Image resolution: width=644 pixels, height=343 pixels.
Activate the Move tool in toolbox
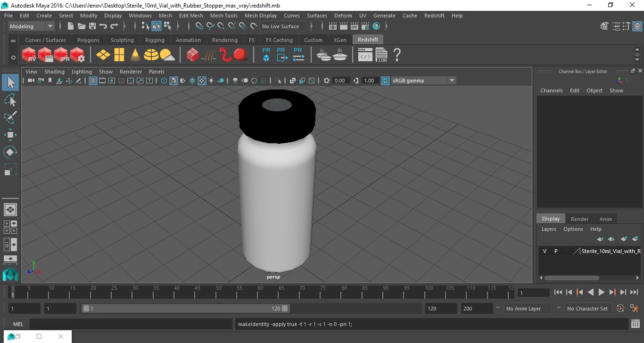[10, 135]
